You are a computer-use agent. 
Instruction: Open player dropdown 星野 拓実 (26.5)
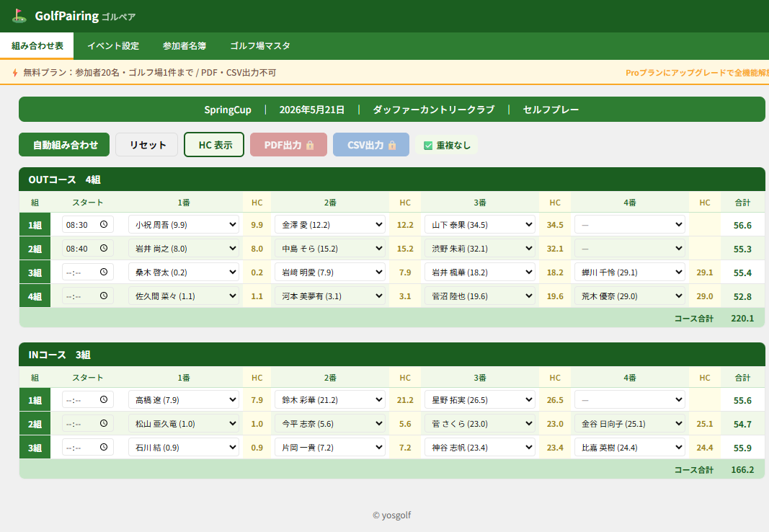pos(480,399)
